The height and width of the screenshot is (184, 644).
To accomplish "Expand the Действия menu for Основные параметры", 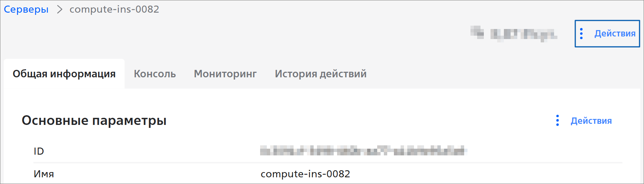I will pos(591,121).
